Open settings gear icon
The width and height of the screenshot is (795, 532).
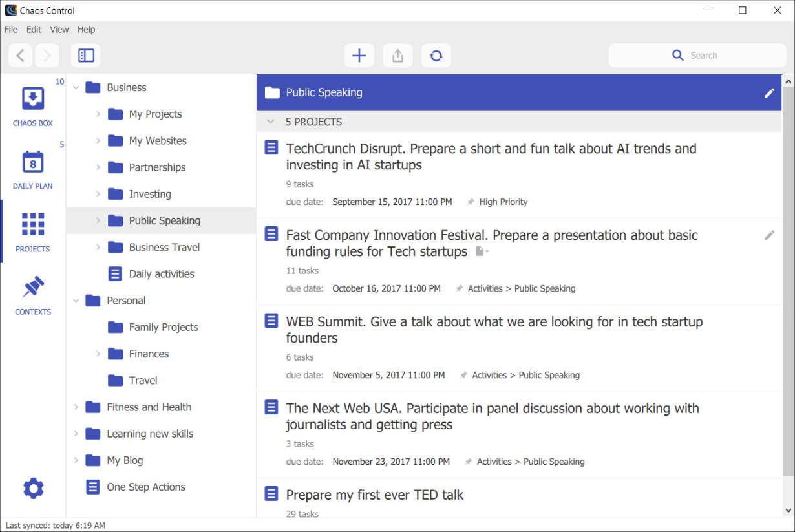(x=33, y=488)
